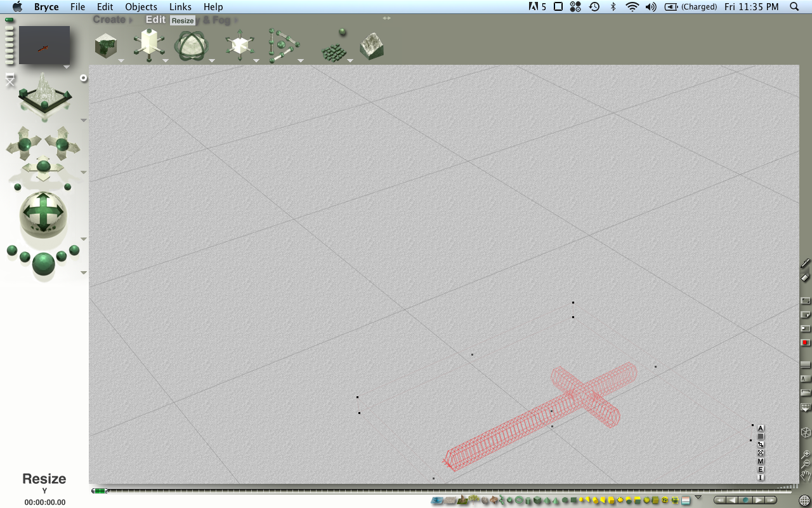The width and height of the screenshot is (812, 508).
Task: Open the Materials editor cube icon
Action: point(105,46)
